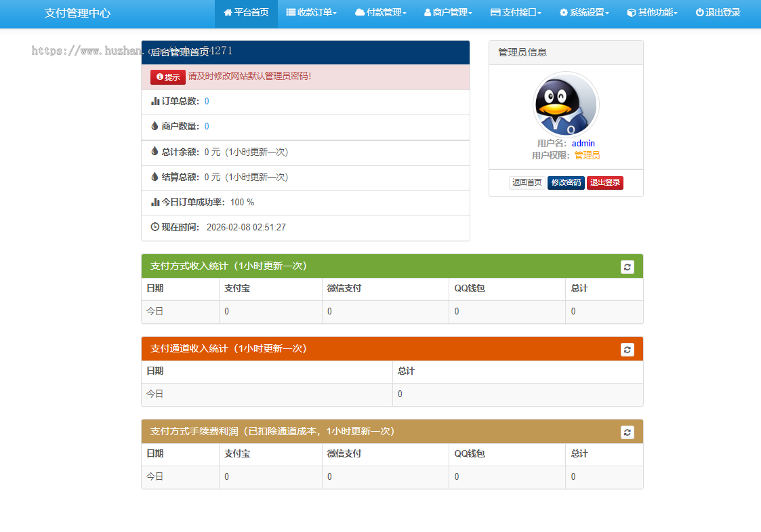The image size is (761, 532).
Task: Click the clock icon beside 现在时间
Action: tap(155, 226)
